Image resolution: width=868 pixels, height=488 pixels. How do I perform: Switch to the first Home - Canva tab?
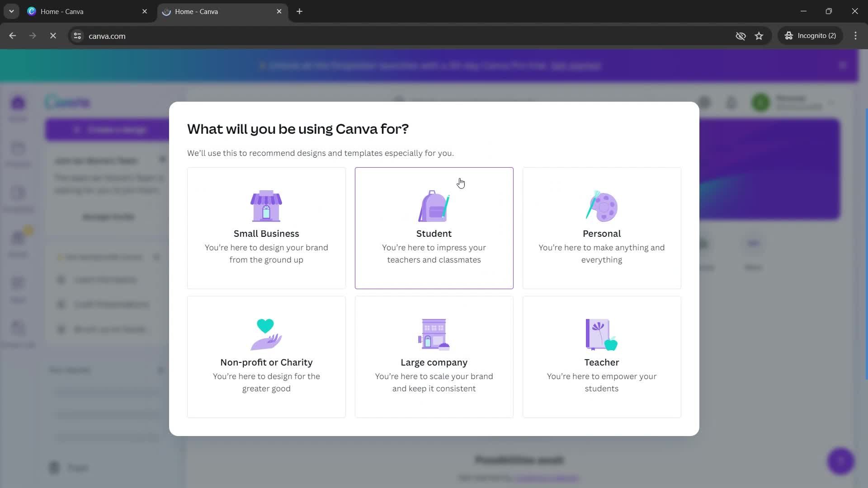pyautogui.click(x=88, y=11)
